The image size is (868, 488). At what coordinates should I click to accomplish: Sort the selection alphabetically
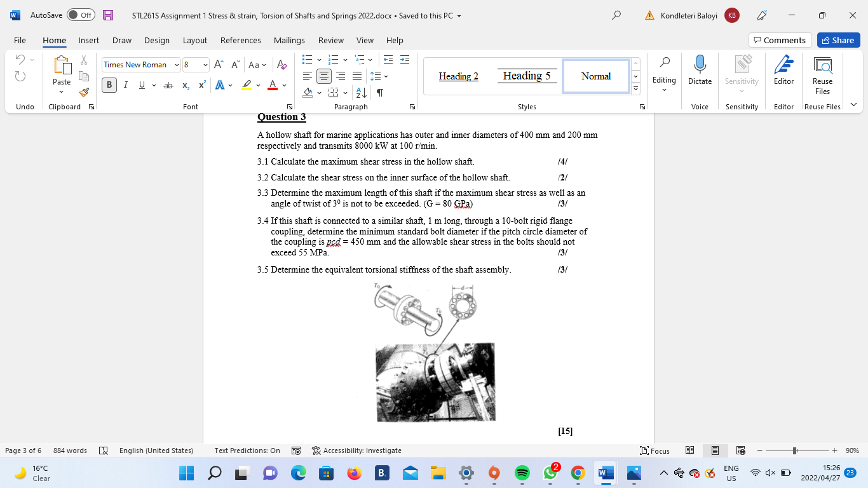tap(361, 93)
